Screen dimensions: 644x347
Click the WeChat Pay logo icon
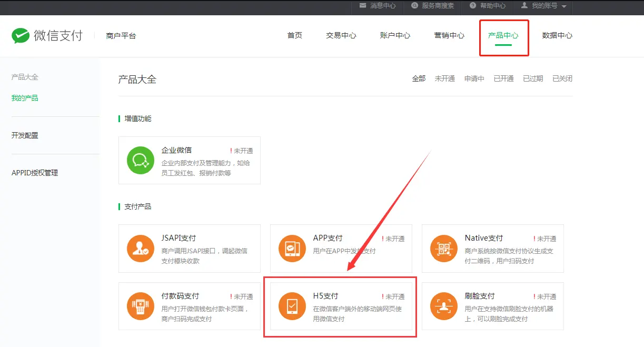point(21,36)
